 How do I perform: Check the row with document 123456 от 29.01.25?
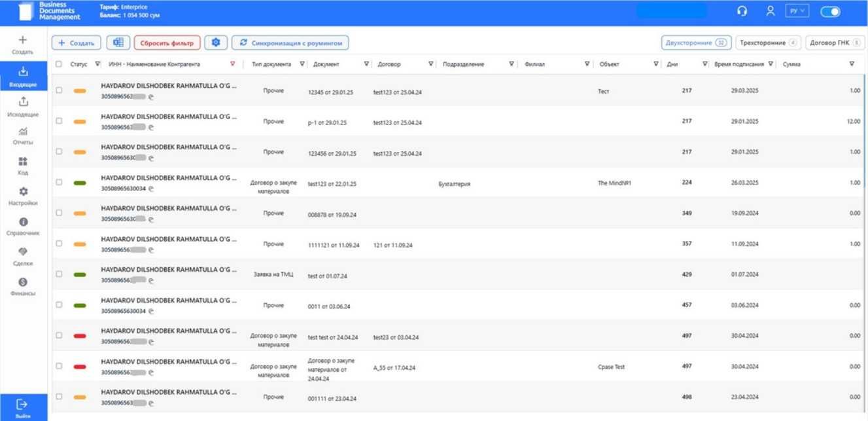59,151
